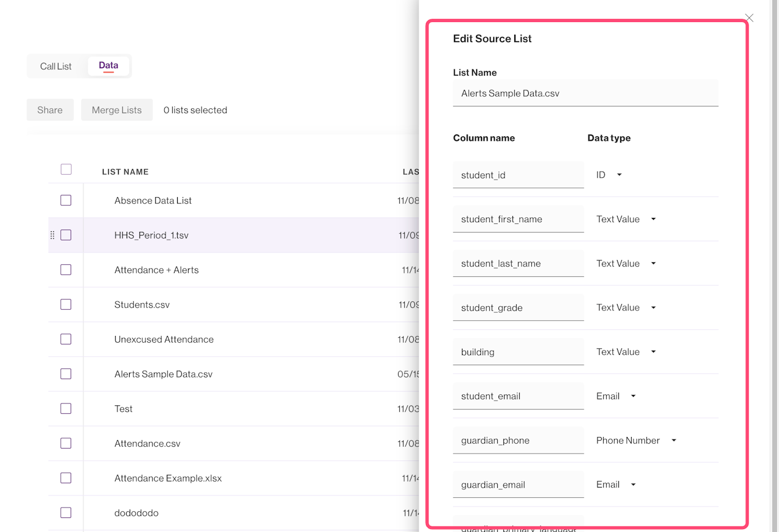The height and width of the screenshot is (532, 779).
Task: Check the Absence Data List checkbox
Action: (x=66, y=200)
